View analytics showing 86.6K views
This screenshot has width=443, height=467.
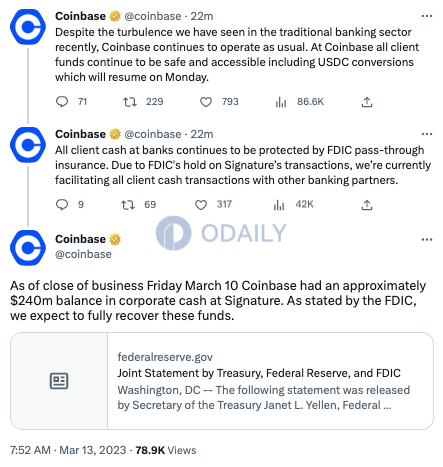coord(281,102)
